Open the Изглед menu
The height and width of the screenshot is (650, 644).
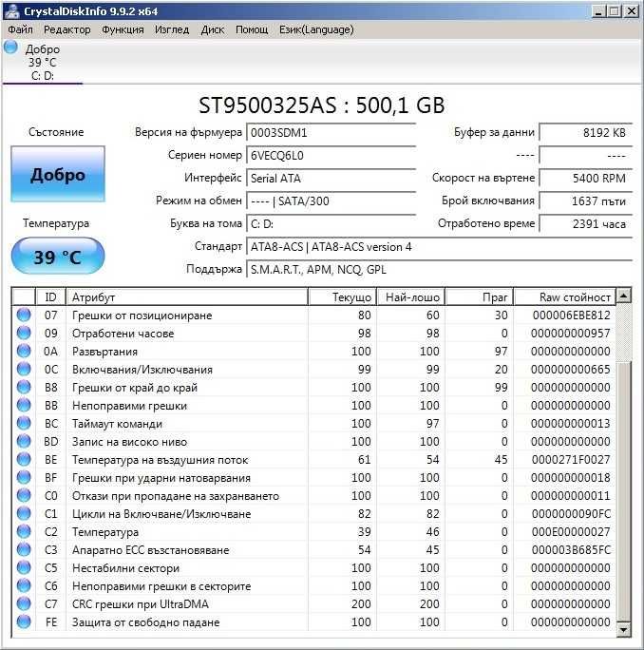(172, 29)
